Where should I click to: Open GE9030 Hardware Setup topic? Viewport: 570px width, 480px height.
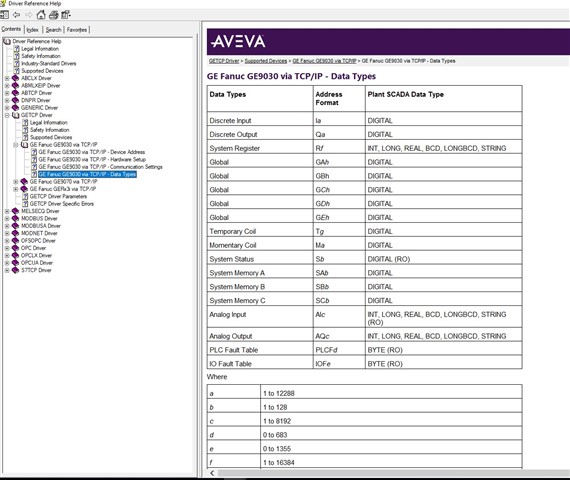click(92, 159)
